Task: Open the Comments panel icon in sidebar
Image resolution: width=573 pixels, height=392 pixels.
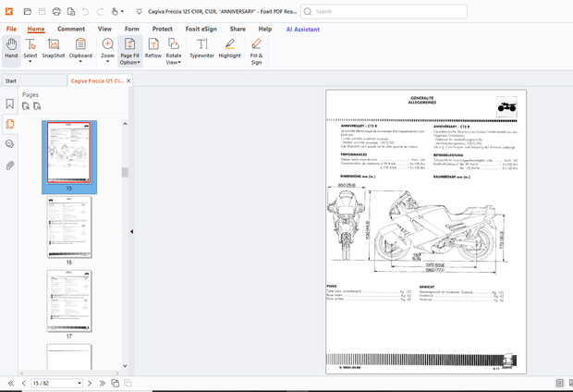Action: 10,144
